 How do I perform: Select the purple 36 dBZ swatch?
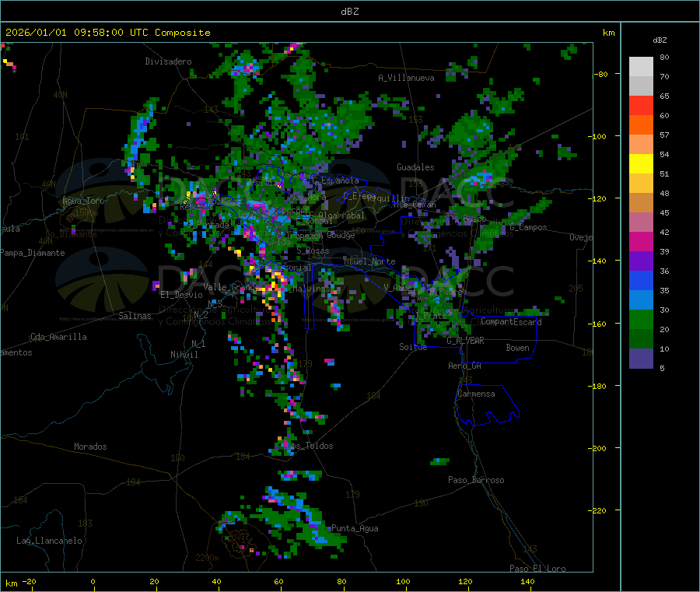point(641,261)
